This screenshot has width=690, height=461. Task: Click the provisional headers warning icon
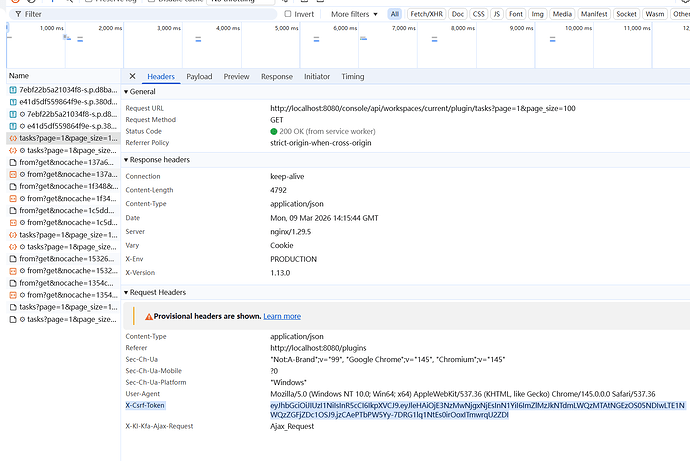[144, 316]
